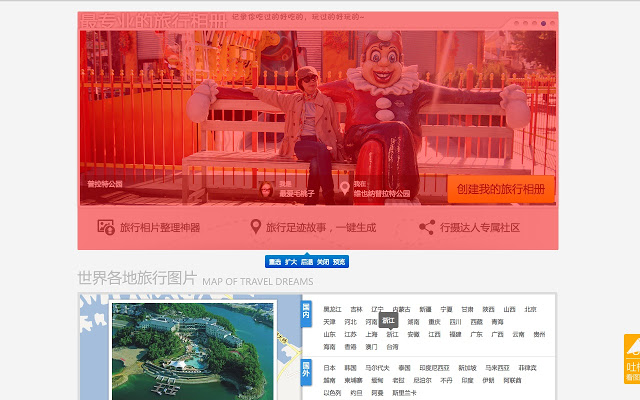Open the 维也纳普拉特公园 location link
The height and width of the screenshot is (400, 640).
pos(382,193)
